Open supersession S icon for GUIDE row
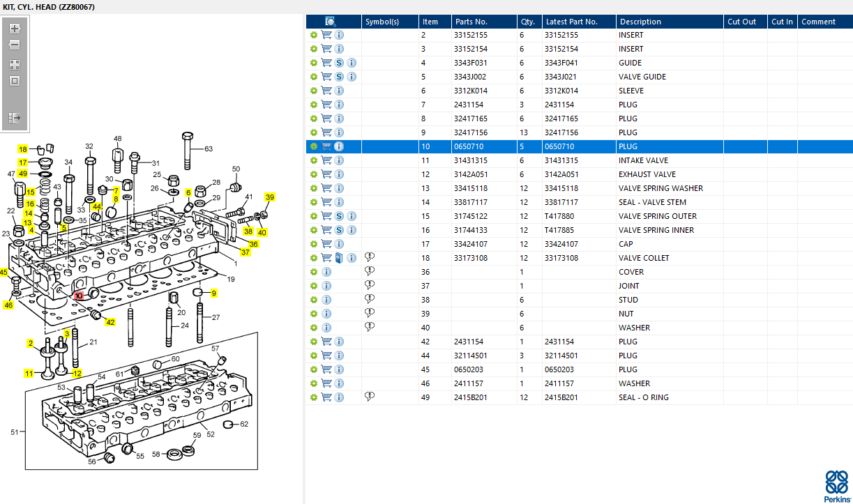The width and height of the screenshot is (853, 504). pyautogui.click(x=339, y=63)
